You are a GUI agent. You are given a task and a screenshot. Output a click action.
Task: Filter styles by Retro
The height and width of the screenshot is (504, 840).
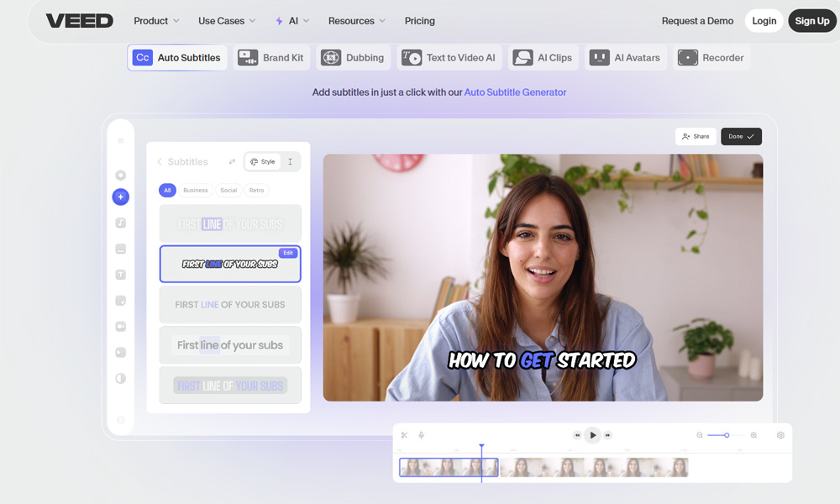[x=256, y=190]
